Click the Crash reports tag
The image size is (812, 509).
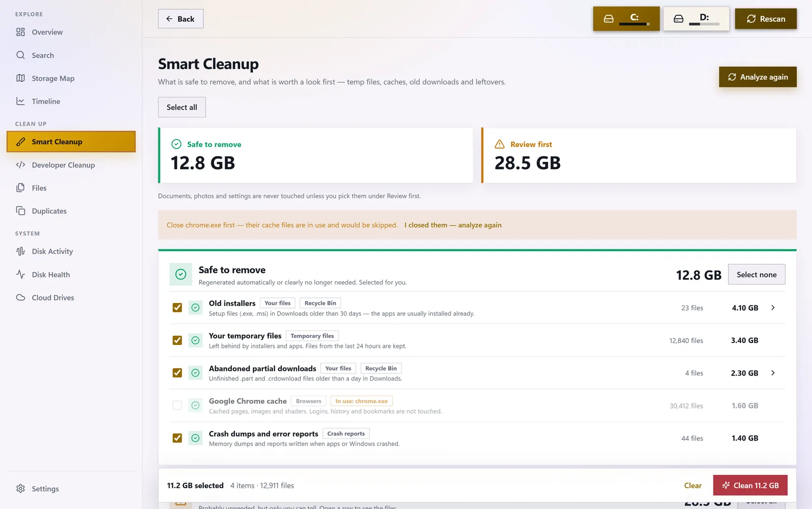tap(346, 433)
